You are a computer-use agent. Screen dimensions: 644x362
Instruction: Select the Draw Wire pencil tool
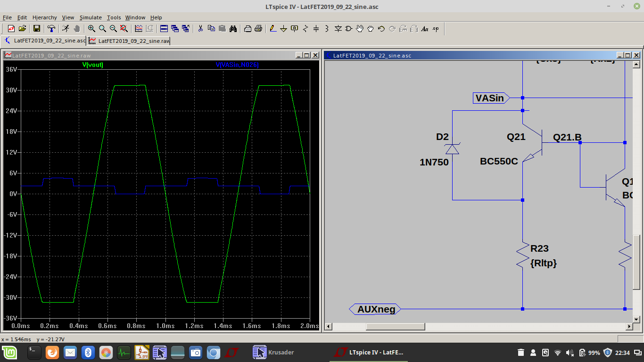pos(273,29)
